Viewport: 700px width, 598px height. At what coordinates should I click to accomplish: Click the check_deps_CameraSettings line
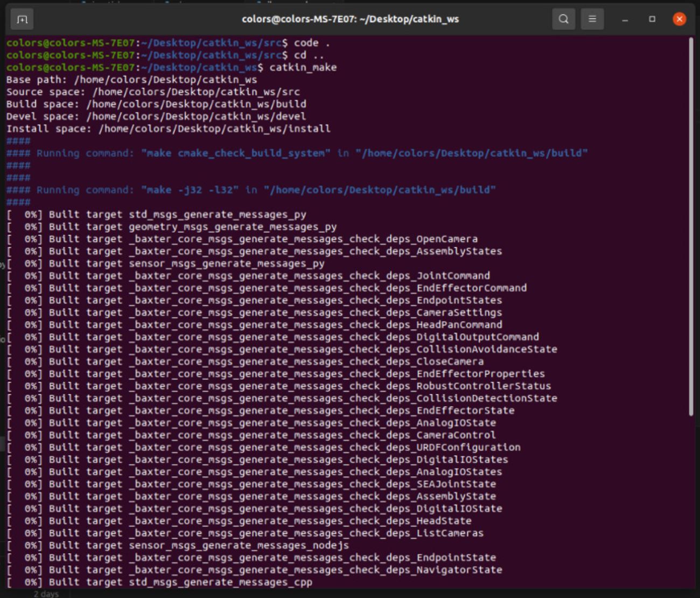click(254, 312)
